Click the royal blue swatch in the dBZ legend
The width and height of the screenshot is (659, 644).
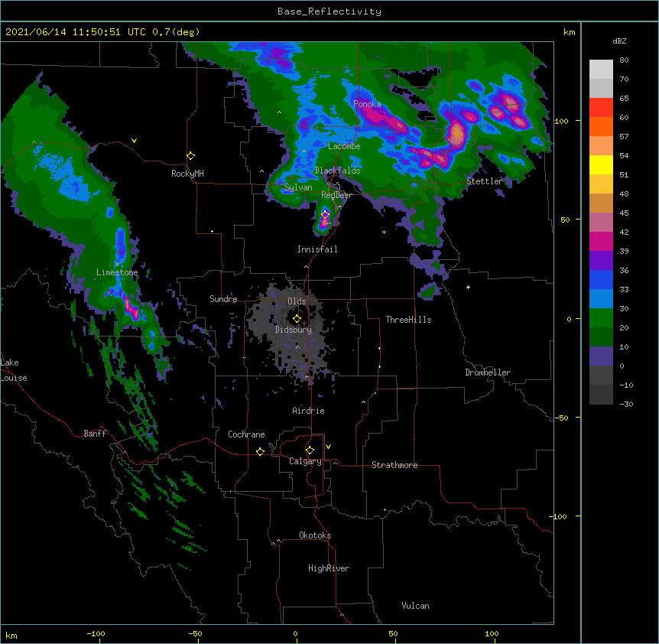click(x=601, y=279)
